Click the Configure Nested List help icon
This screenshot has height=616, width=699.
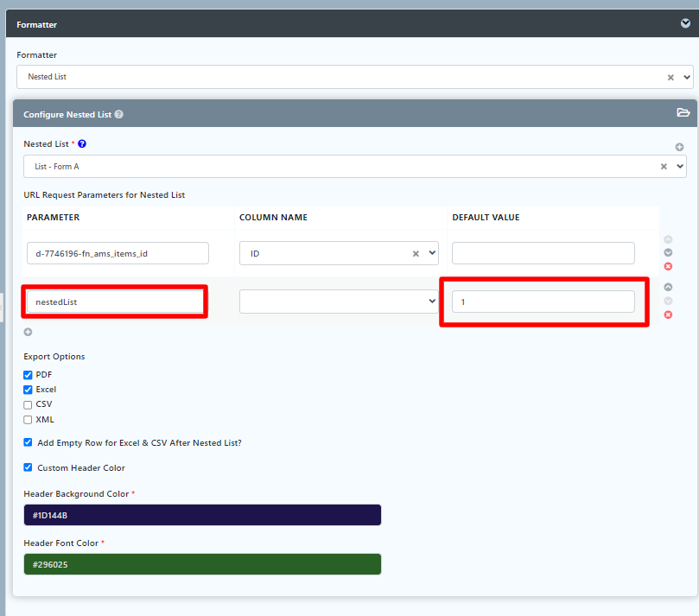tap(118, 114)
